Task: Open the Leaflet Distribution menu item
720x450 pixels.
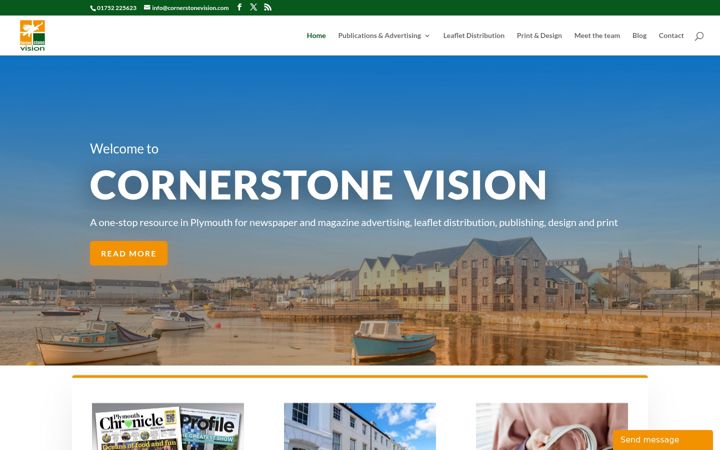Action: pos(473,35)
